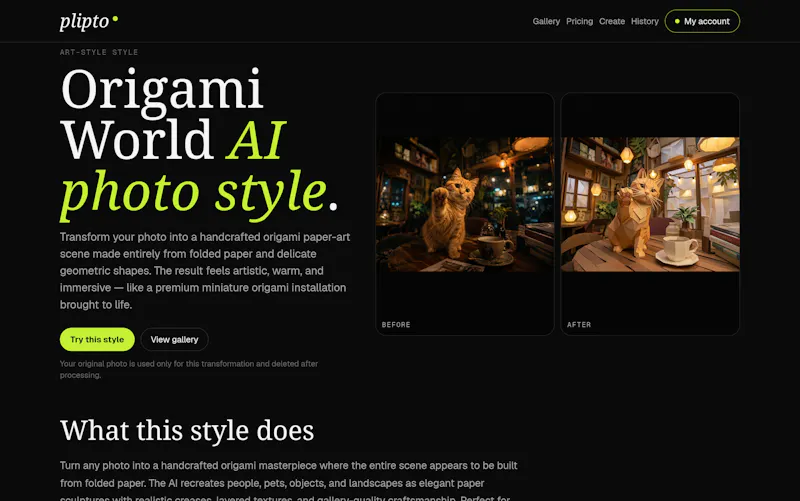View the History nav item

tap(644, 21)
